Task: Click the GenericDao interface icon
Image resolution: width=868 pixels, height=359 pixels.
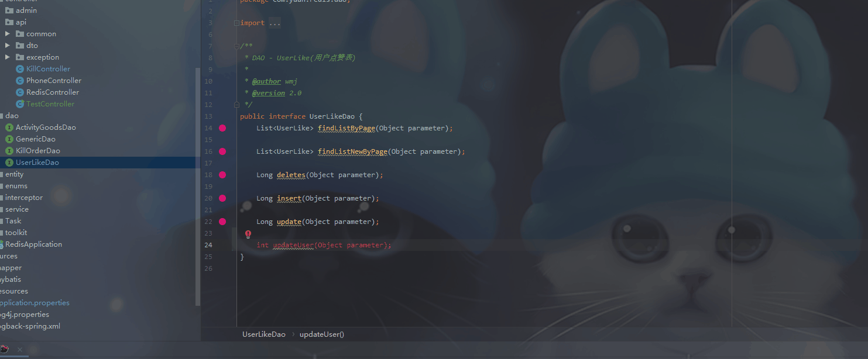Action: [9, 139]
